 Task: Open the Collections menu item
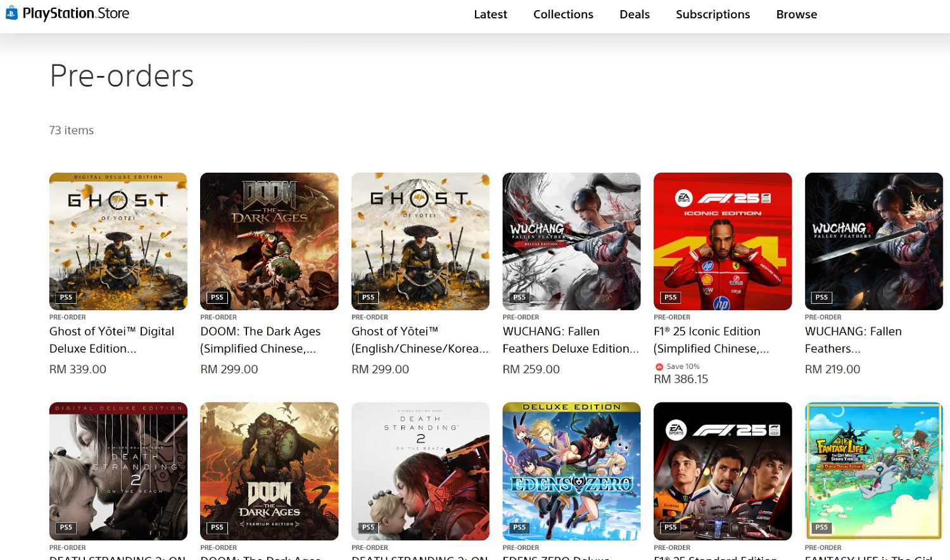tap(563, 14)
